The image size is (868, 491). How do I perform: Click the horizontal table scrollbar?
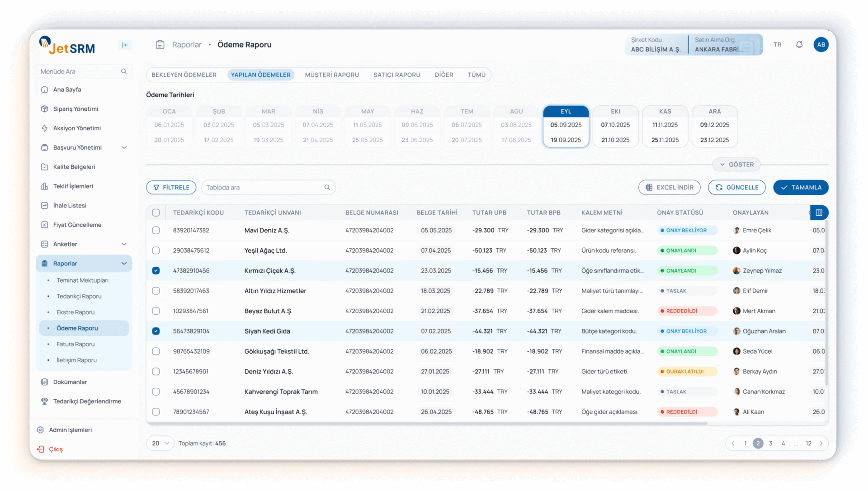pyautogui.click(x=427, y=424)
